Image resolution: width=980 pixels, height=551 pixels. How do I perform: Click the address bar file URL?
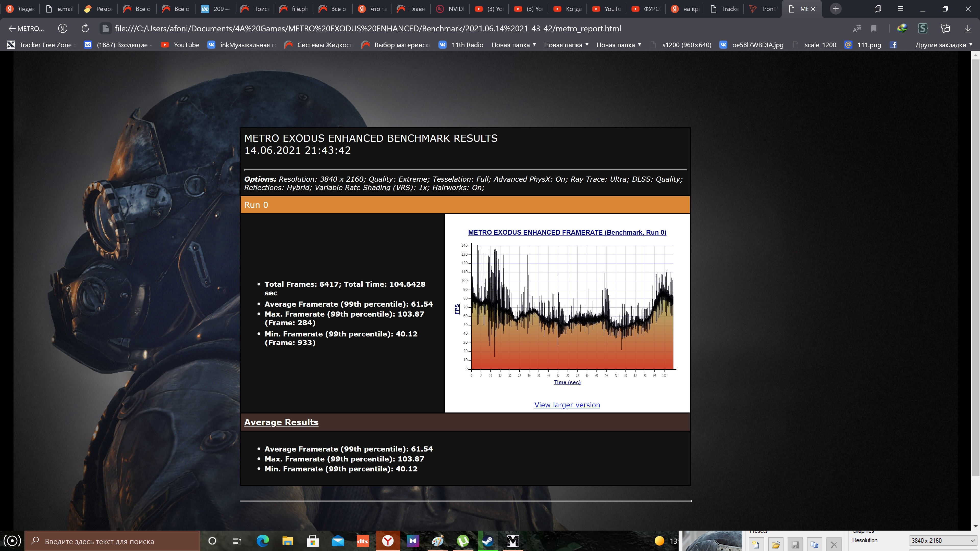tap(367, 29)
